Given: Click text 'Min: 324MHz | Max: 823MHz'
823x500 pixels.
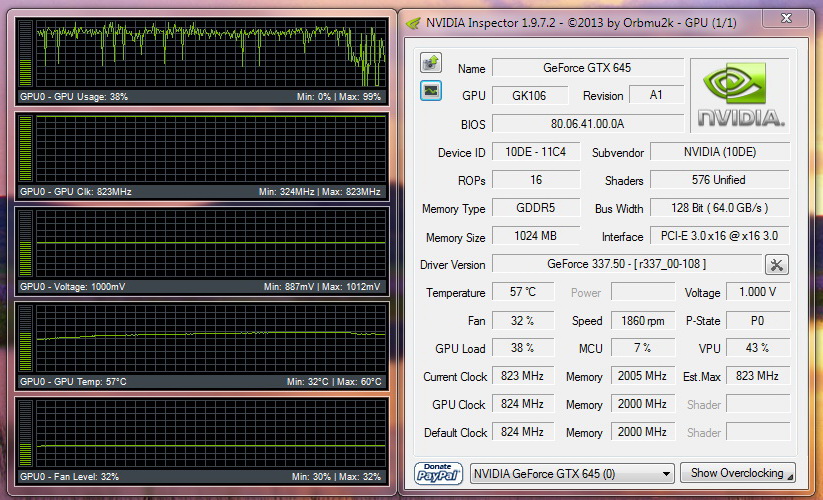Looking at the screenshot, I should [x=319, y=192].
